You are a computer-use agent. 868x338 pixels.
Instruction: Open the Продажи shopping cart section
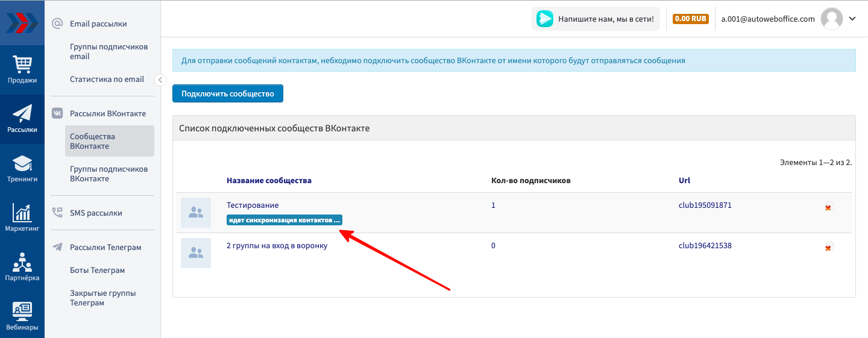(x=22, y=69)
